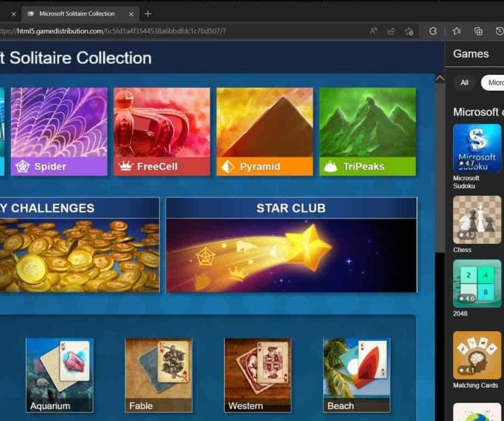The height and width of the screenshot is (421, 504).
Task: Open the Star Club banner
Action: (x=292, y=245)
